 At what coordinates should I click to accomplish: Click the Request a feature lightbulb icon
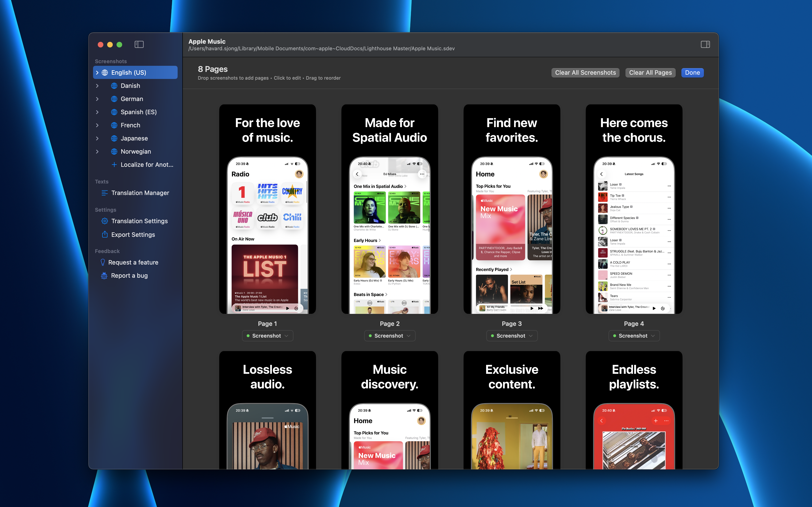(103, 262)
